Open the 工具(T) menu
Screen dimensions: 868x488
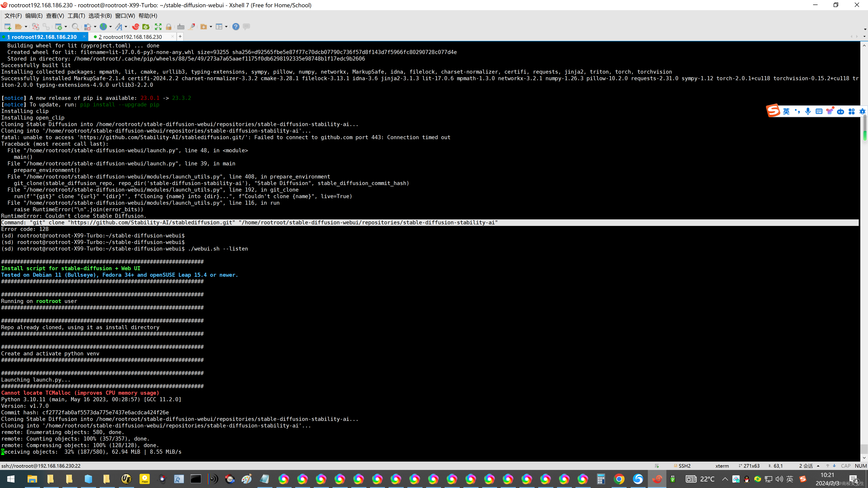pos(76,16)
